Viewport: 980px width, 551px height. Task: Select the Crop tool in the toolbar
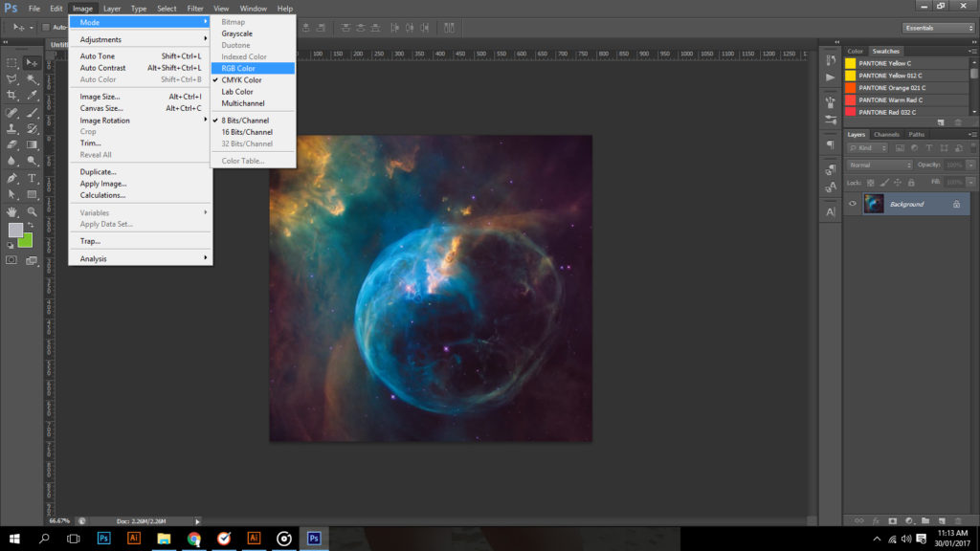[x=12, y=96]
